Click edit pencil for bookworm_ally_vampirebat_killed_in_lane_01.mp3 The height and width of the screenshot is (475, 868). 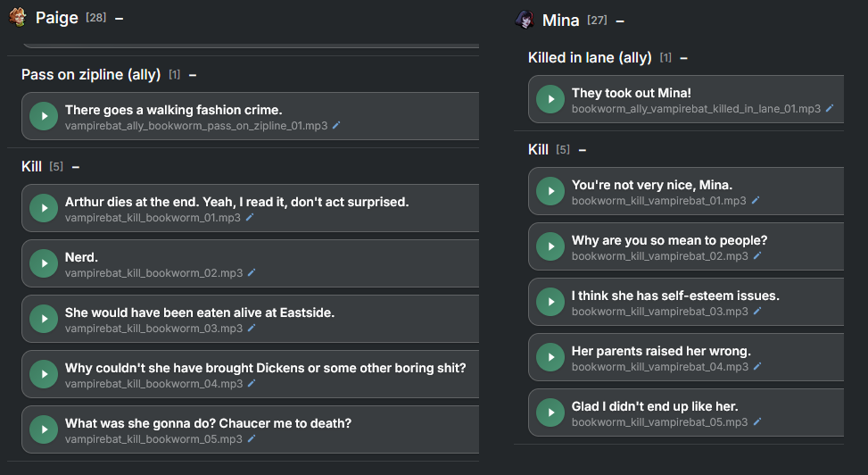830,109
